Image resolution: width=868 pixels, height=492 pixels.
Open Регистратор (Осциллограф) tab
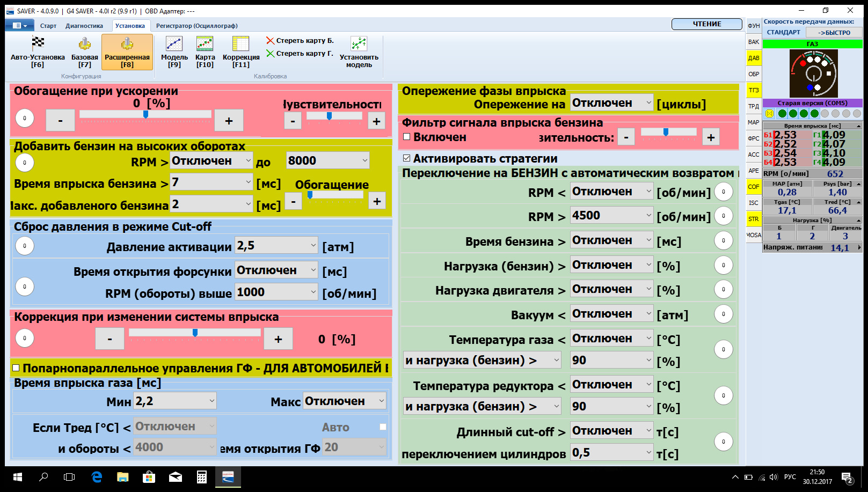point(197,26)
